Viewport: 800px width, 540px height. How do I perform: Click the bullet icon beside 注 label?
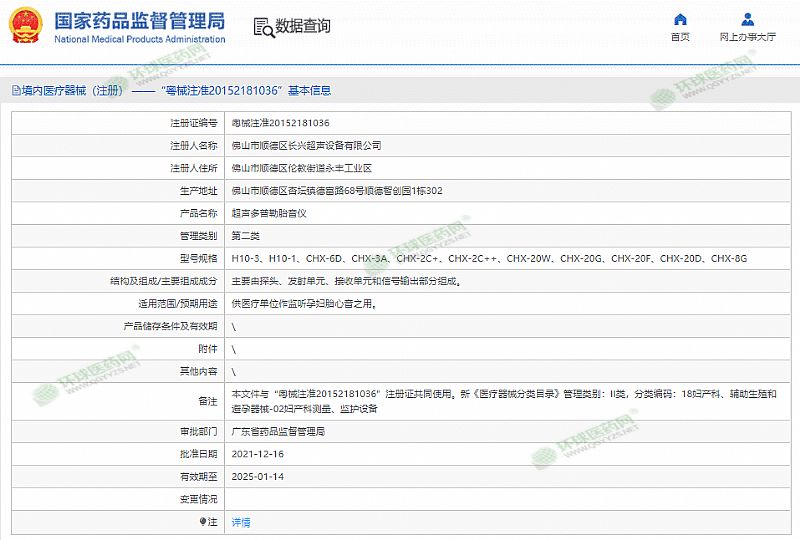coord(201,521)
